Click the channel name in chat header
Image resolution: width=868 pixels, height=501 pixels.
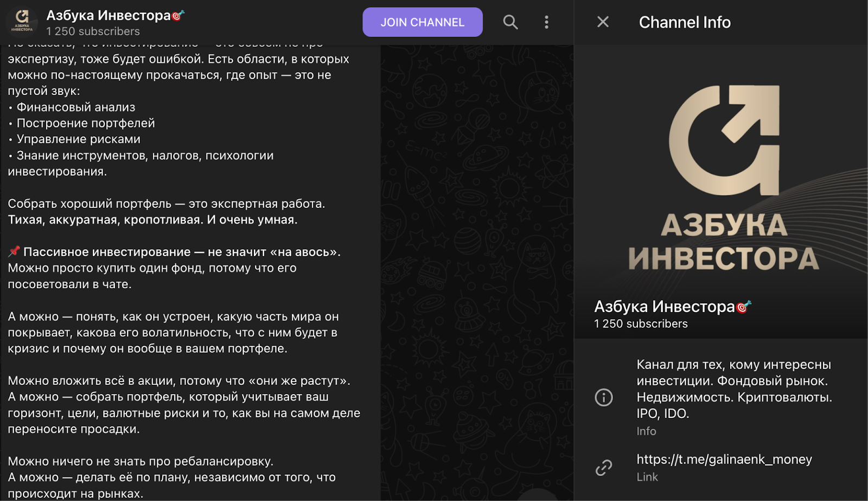[115, 15]
